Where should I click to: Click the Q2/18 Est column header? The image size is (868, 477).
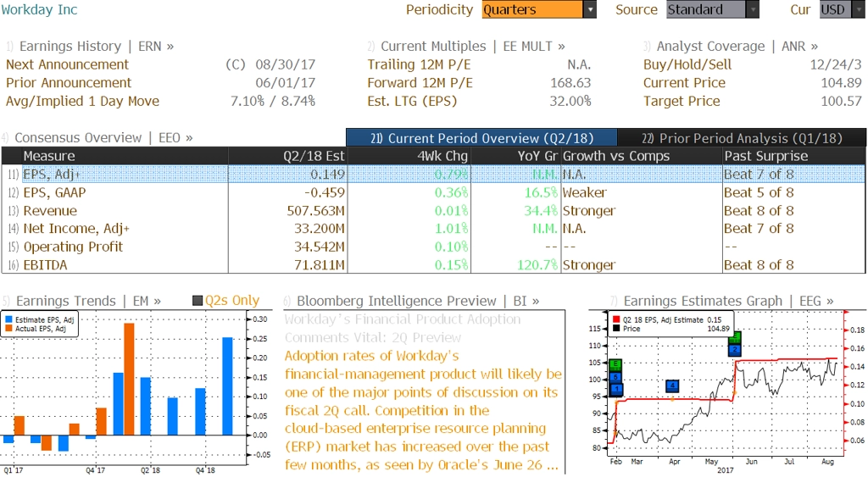288,156
